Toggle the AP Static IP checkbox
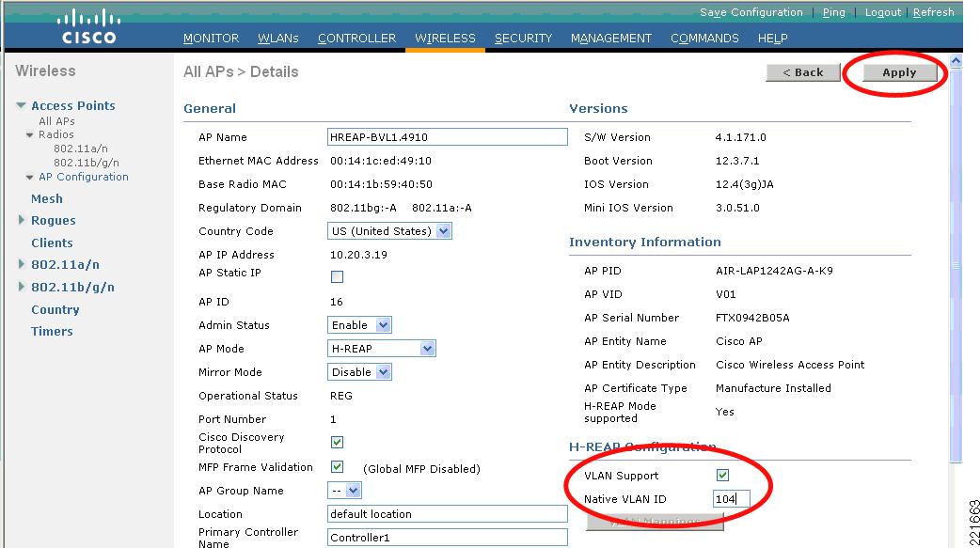The height and width of the screenshot is (548, 980). coord(337,276)
